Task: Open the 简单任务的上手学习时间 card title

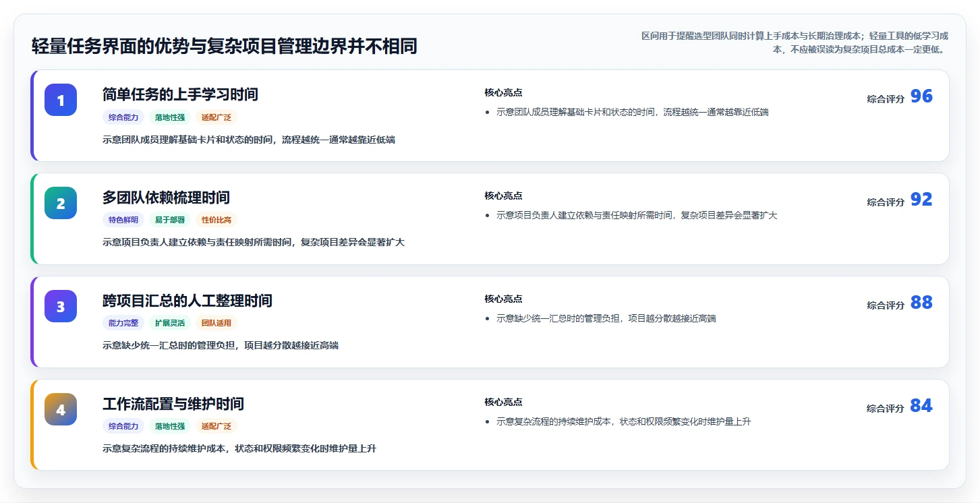Action: [x=180, y=94]
